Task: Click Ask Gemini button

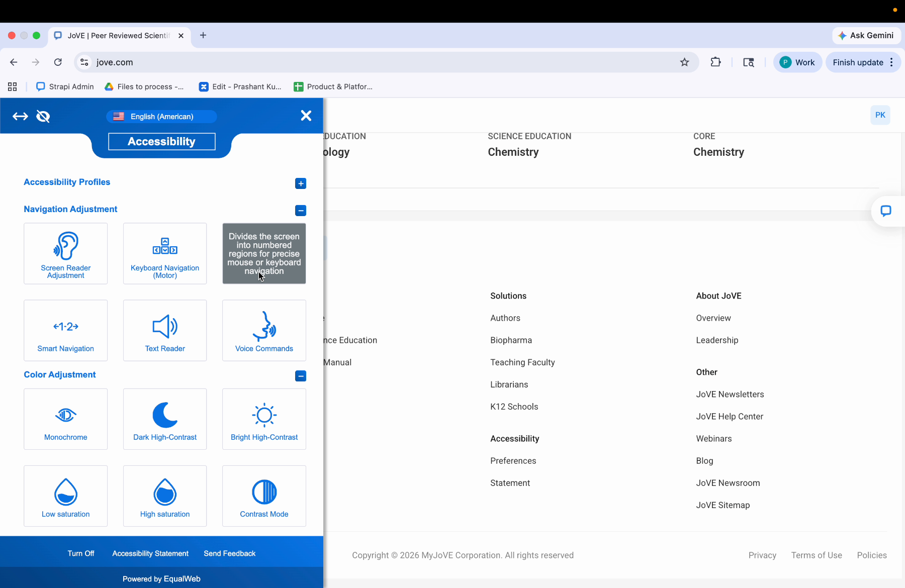Action: (866, 36)
